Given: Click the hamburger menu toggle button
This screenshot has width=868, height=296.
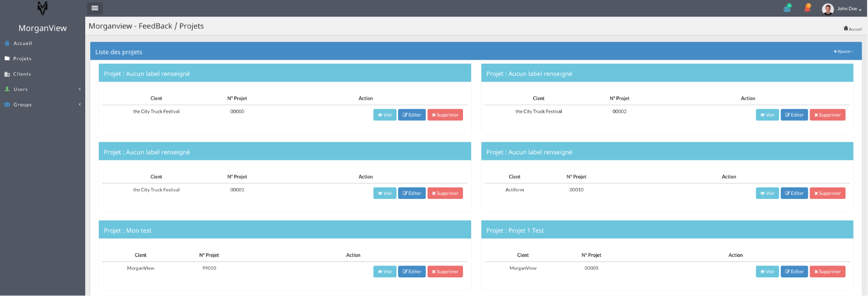Looking at the screenshot, I should [95, 8].
